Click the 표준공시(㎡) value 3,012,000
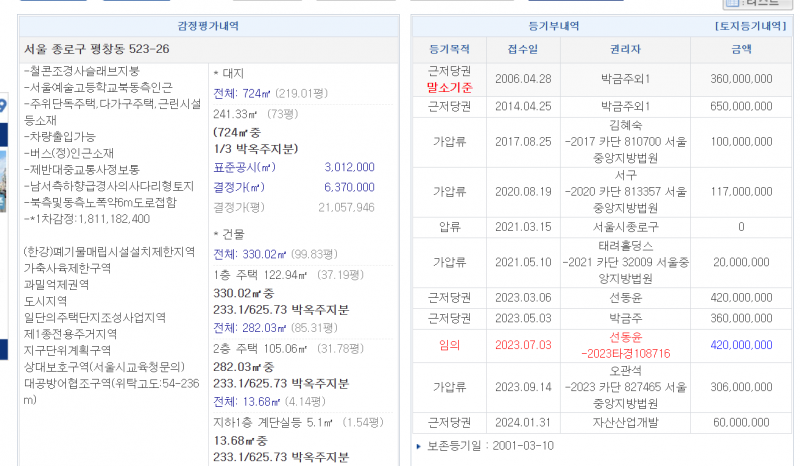Image resolution: width=800 pixels, height=466 pixels. 349,167
